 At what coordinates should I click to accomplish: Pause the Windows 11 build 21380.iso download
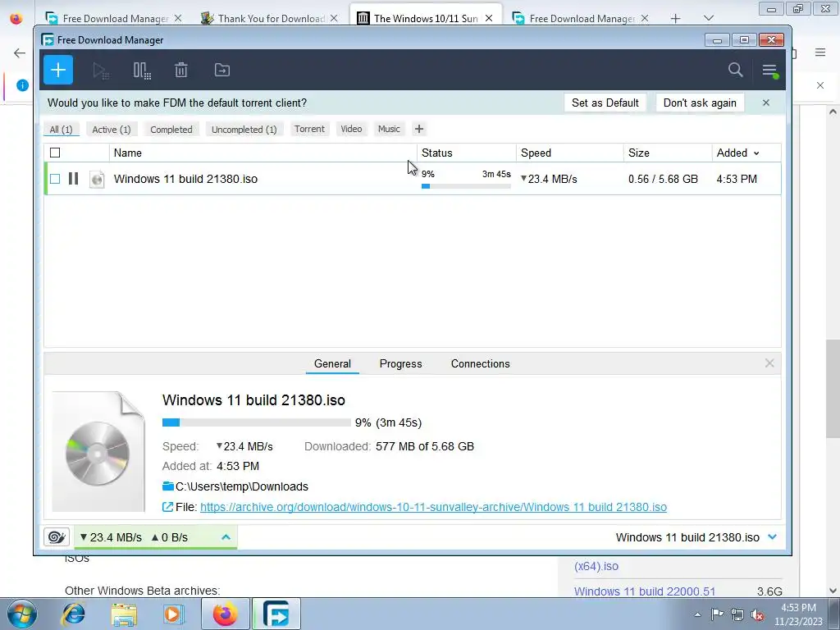pos(73,178)
